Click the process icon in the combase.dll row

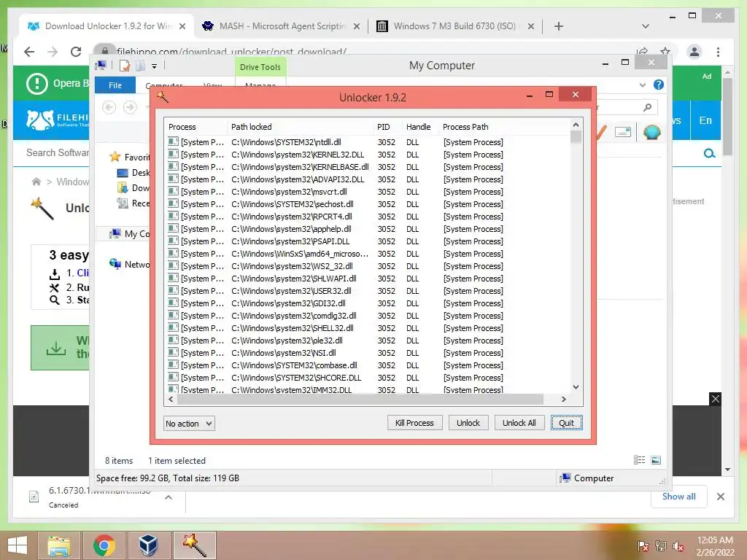[174, 365]
